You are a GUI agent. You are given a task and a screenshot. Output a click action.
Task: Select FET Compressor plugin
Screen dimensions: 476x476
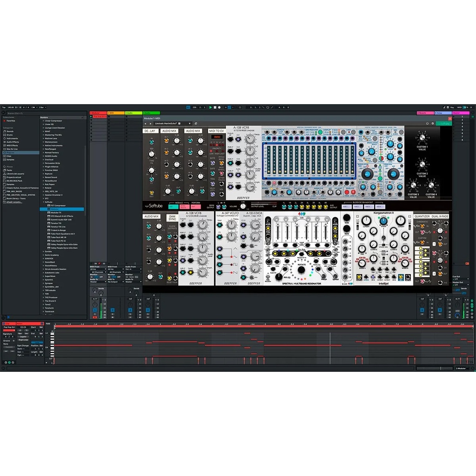click(58, 205)
